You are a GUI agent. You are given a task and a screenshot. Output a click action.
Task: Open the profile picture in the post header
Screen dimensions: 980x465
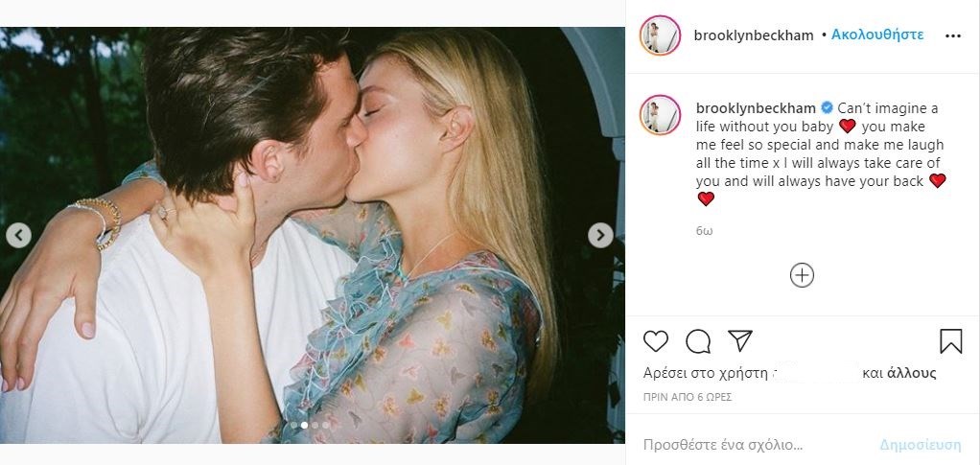659,35
